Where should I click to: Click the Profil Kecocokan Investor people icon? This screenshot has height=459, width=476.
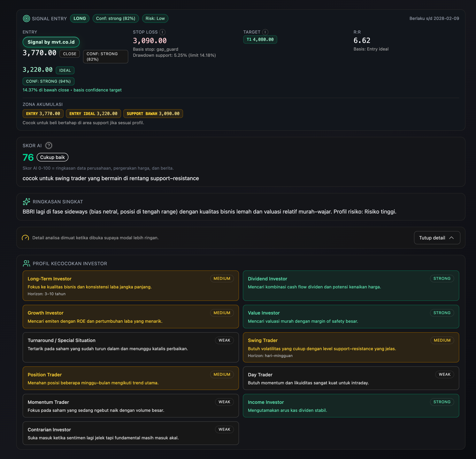coord(26,263)
